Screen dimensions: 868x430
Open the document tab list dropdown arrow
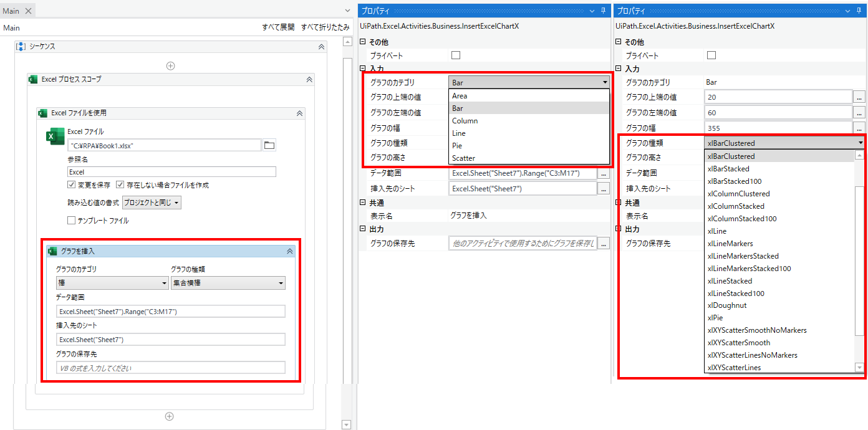coord(348,11)
